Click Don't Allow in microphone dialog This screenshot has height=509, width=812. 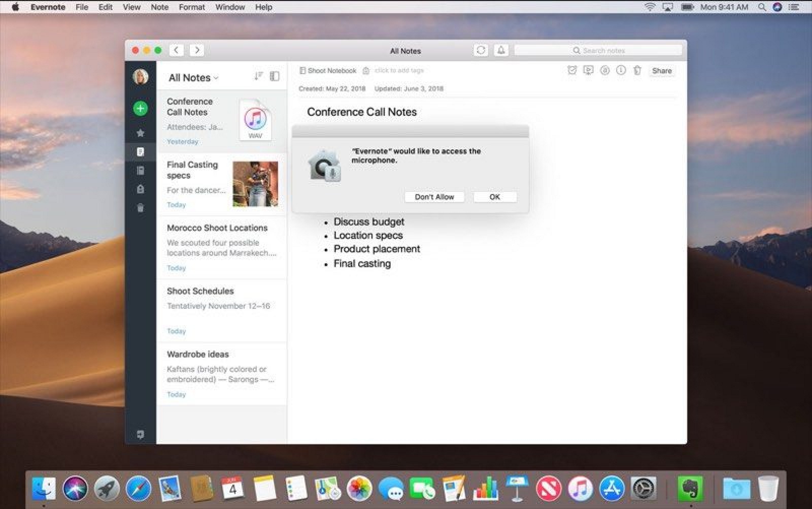click(434, 197)
